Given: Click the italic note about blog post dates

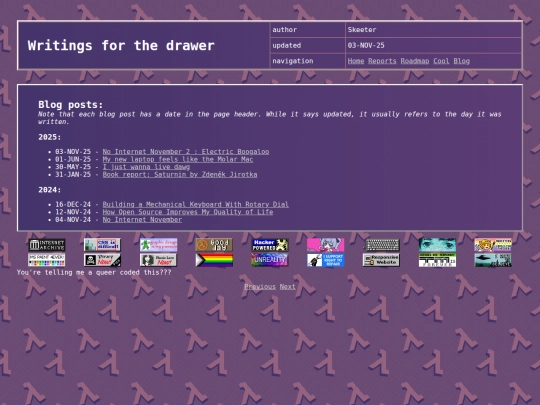Looking at the screenshot, I should (270, 118).
